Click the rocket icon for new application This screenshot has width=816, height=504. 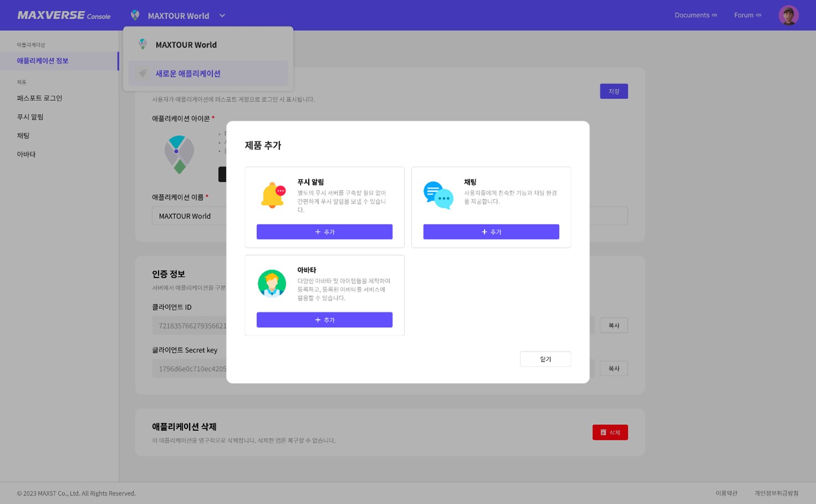[x=143, y=73]
